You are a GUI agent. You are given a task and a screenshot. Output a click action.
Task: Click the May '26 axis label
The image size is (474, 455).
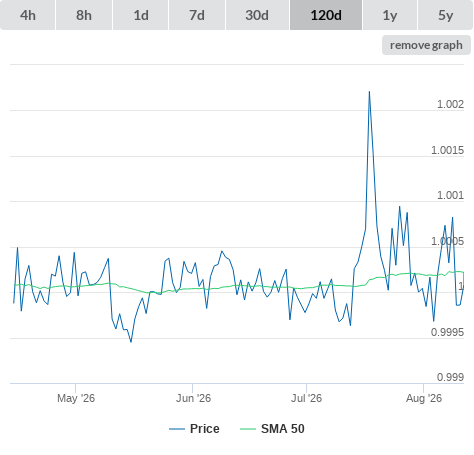(76, 398)
